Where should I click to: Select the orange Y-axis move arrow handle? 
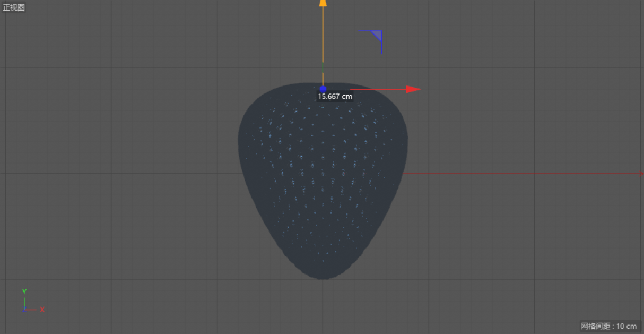click(x=323, y=32)
